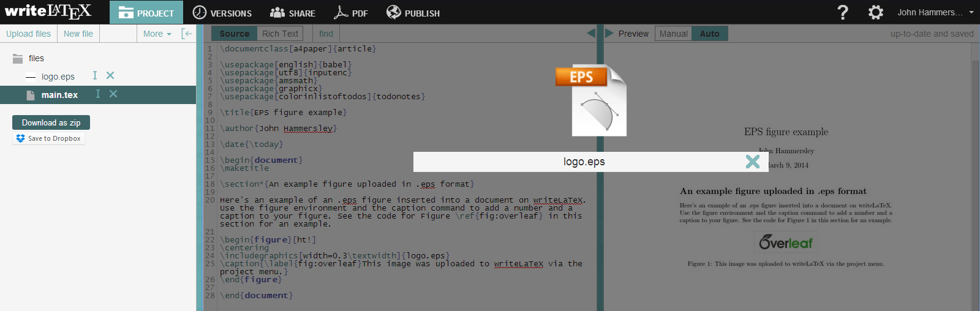980x311 pixels.
Task: Click the New file link
Action: [x=78, y=34]
